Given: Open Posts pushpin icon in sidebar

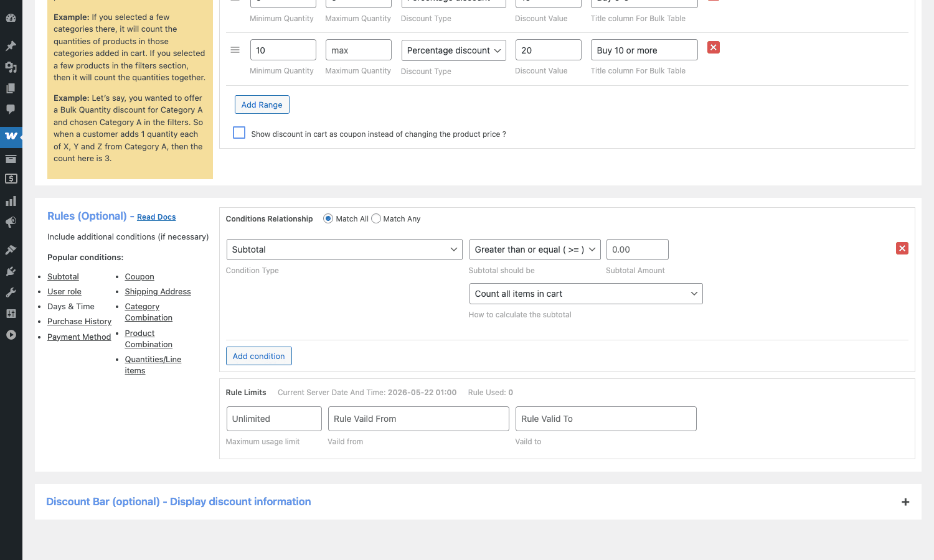Looking at the screenshot, I should (x=11, y=46).
